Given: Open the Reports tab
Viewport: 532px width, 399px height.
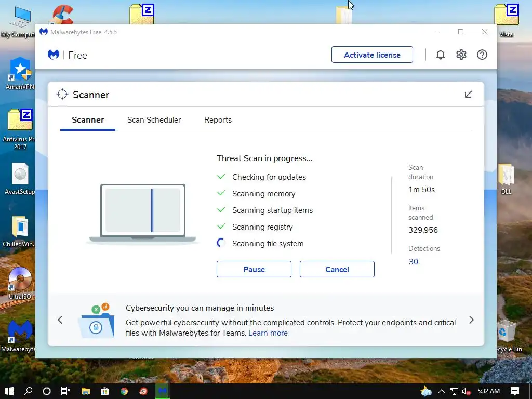Looking at the screenshot, I should tap(218, 120).
